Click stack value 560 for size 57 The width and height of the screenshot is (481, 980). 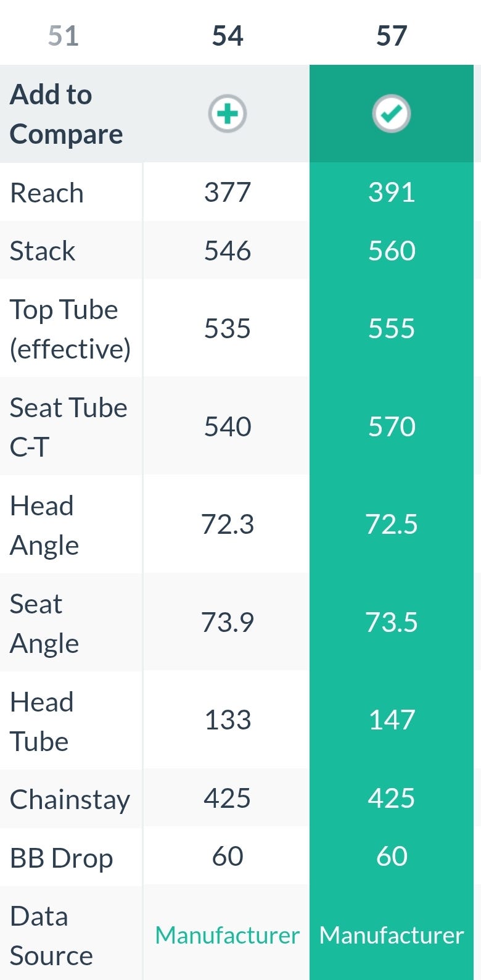click(x=391, y=251)
